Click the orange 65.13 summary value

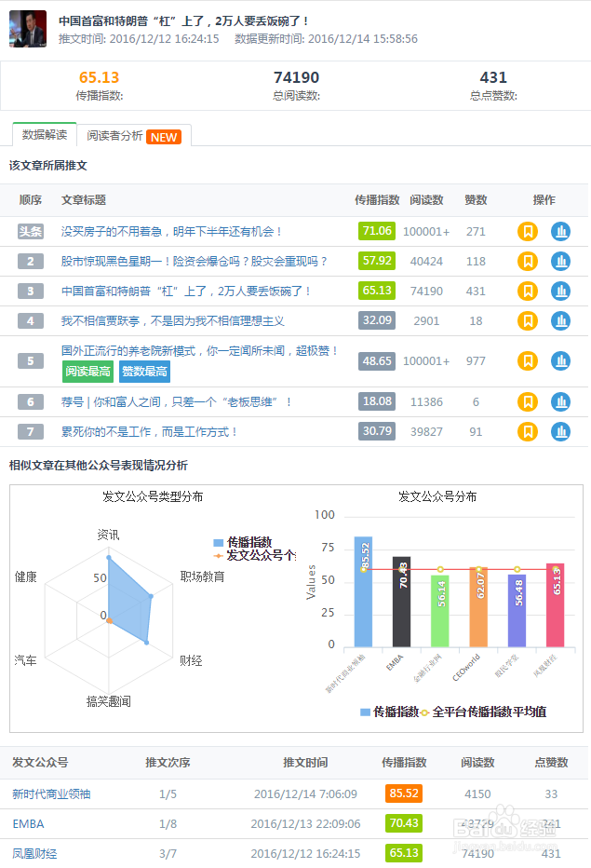point(99,77)
